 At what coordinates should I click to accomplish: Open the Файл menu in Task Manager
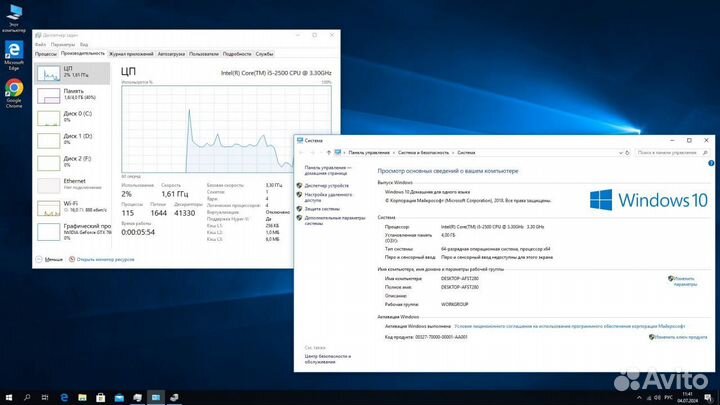[40, 45]
